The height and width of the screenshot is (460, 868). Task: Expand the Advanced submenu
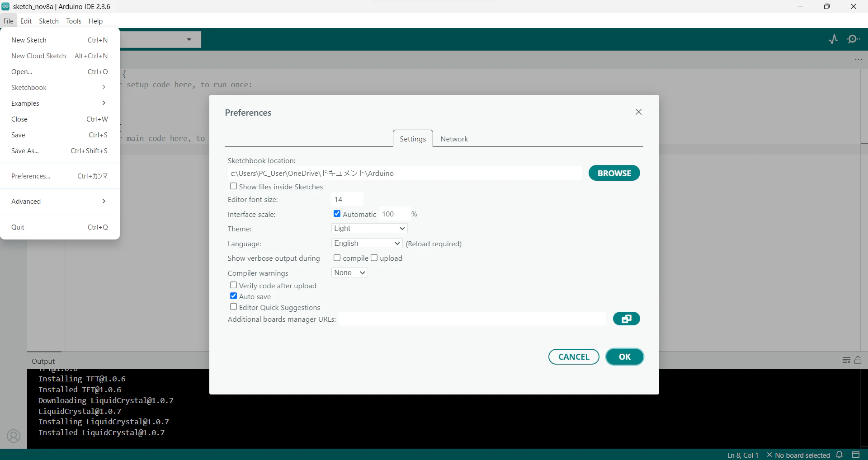coord(60,201)
